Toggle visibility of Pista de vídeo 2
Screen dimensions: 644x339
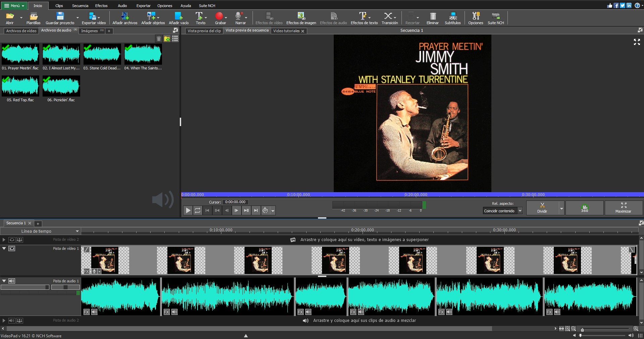(x=12, y=240)
